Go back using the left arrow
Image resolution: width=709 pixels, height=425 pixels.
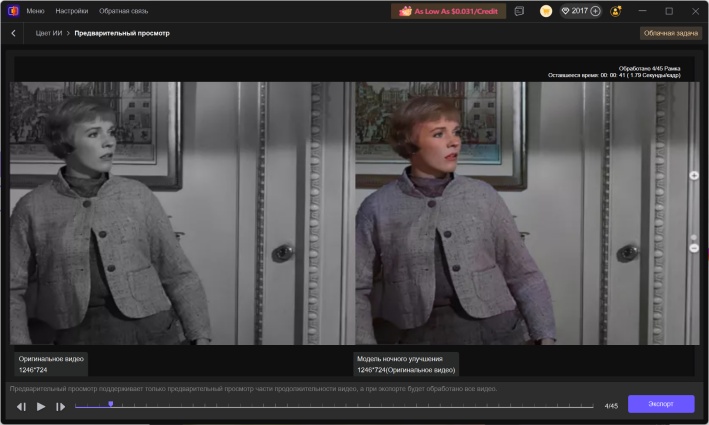[14, 33]
